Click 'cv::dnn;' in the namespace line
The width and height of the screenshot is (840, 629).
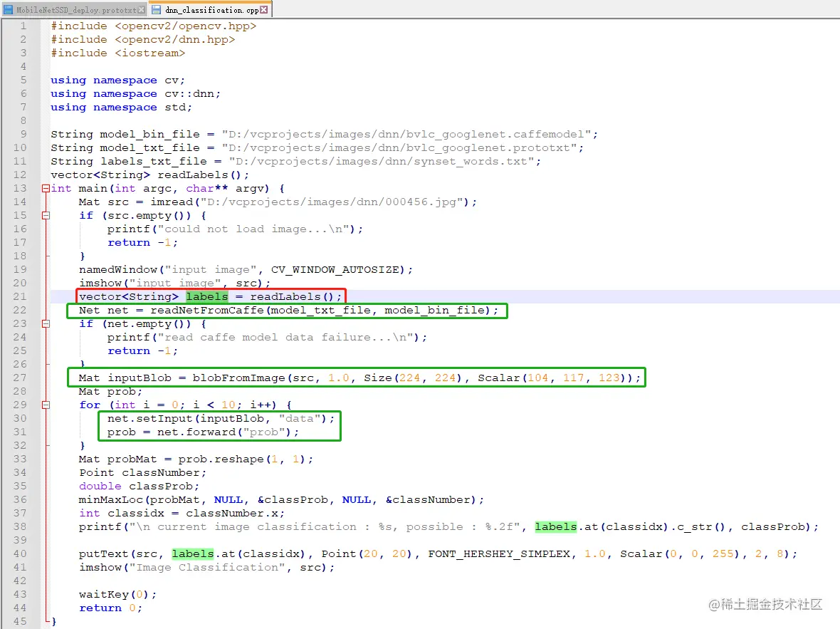tap(192, 93)
